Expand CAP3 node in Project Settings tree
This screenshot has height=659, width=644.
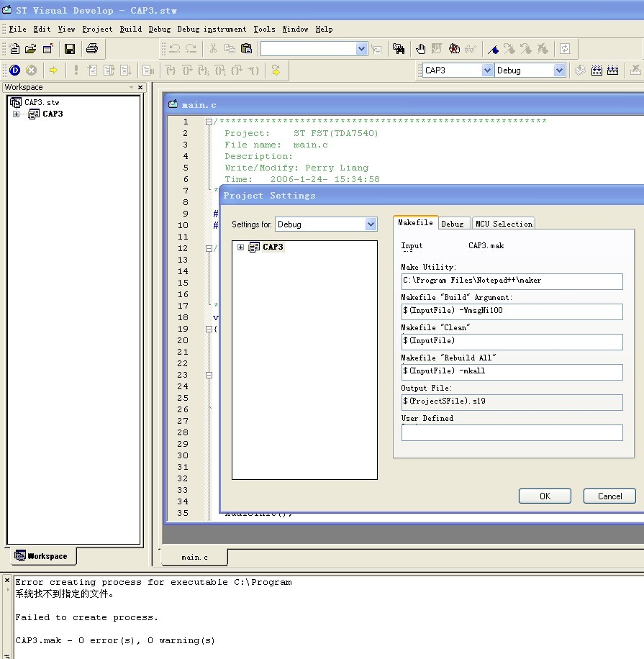click(240, 247)
